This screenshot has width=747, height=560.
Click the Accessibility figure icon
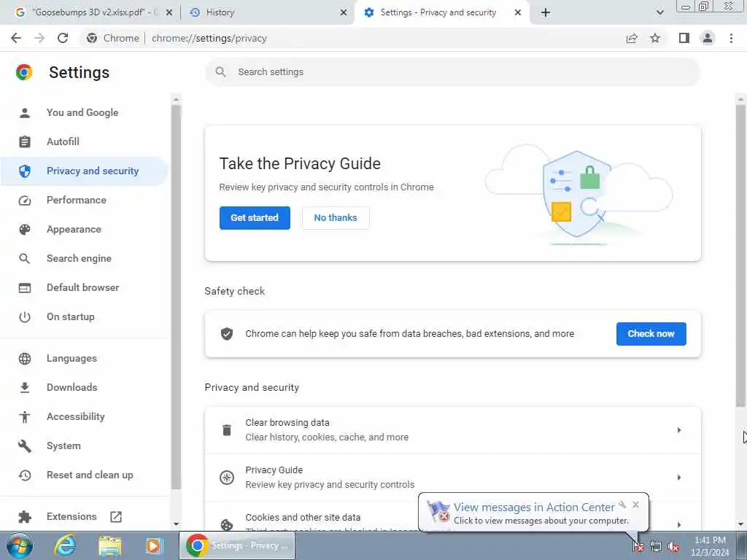25,417
